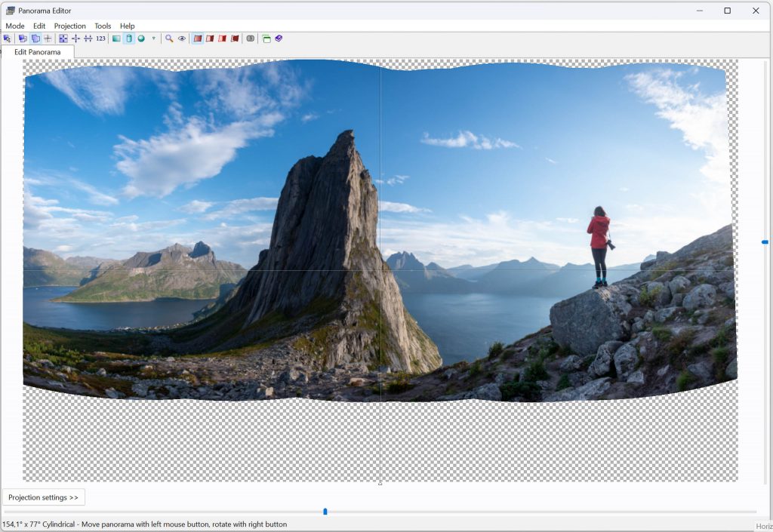Click the horizontal field of view slider handle
The width and height of the screenshot is (773, 532).
(x=325, y=512)
